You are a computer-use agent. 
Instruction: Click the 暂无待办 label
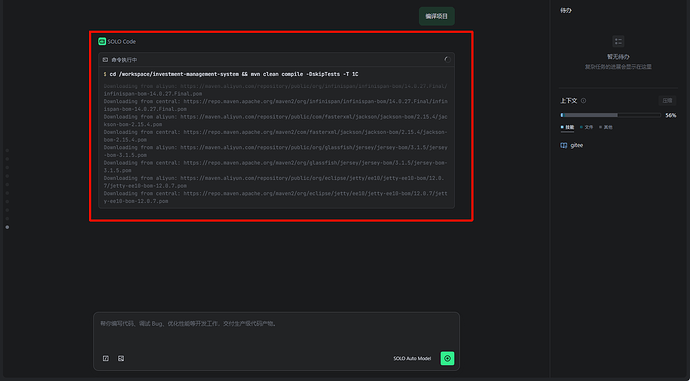[618, 57]
